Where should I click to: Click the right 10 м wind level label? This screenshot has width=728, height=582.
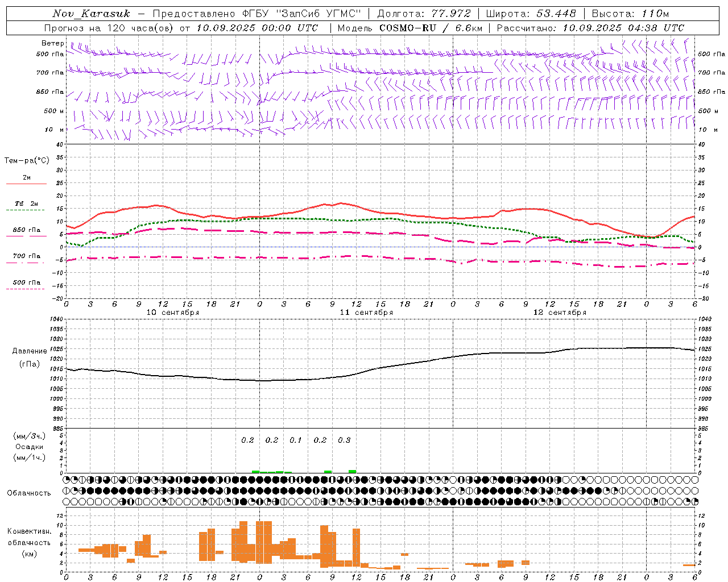pyautogui.click(x=708, y=130)
